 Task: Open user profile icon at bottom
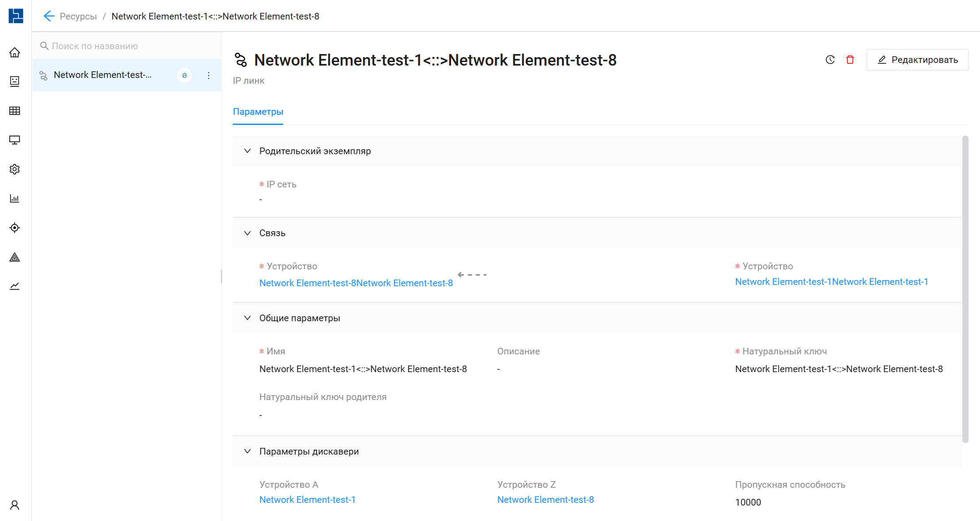pyautogui.click(x=15, y=505)
